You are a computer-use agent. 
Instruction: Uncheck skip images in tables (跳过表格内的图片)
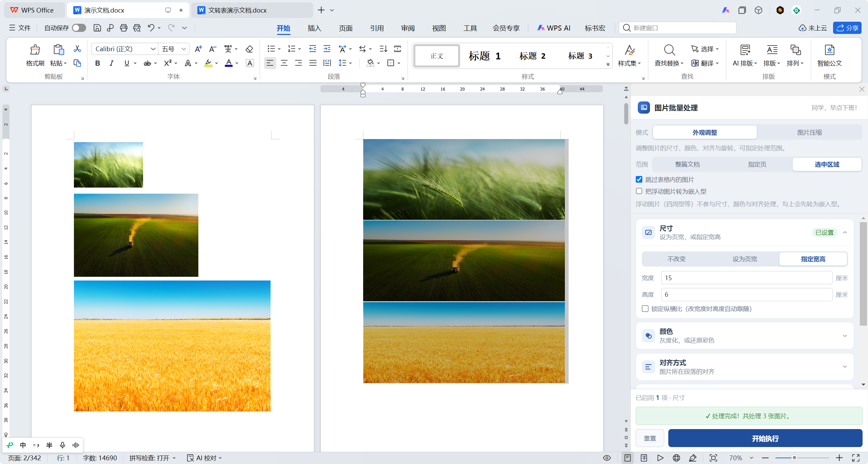tap(639, 179)
